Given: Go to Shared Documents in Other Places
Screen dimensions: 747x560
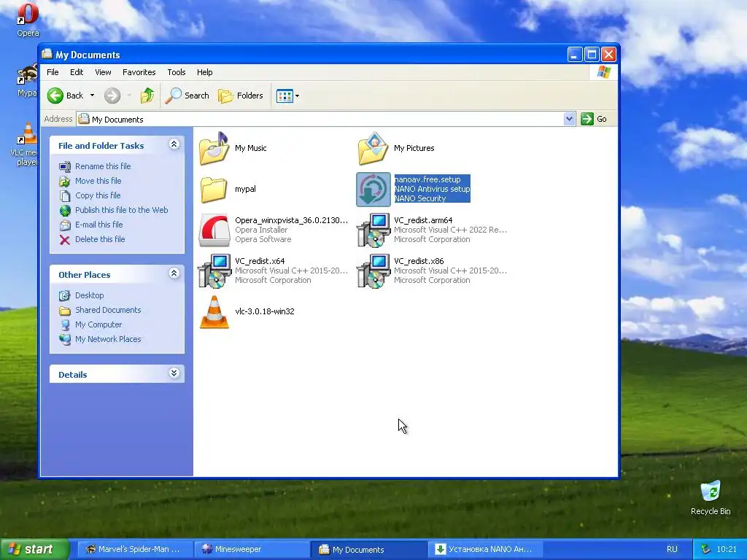Looking at the screenshot, I should click(108, 310).
